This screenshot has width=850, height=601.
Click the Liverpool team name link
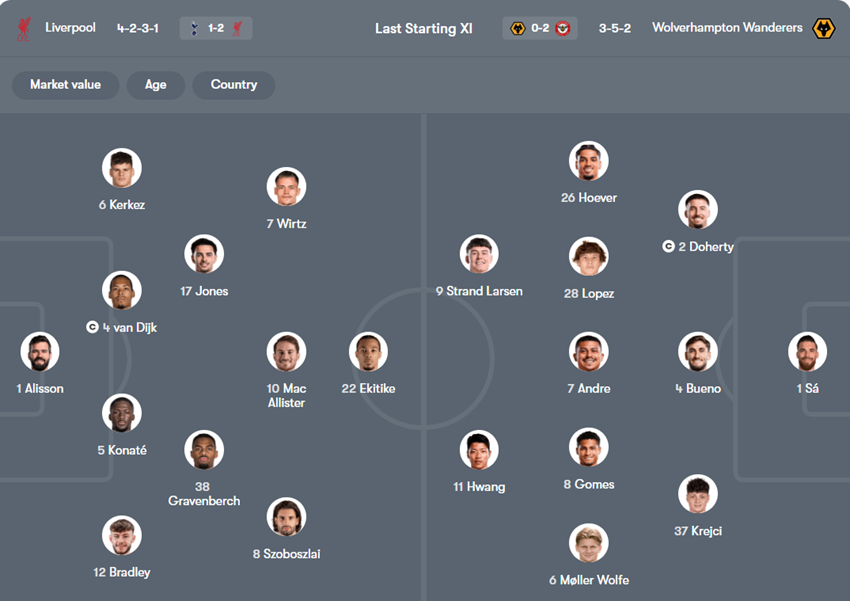pos(70,28)
